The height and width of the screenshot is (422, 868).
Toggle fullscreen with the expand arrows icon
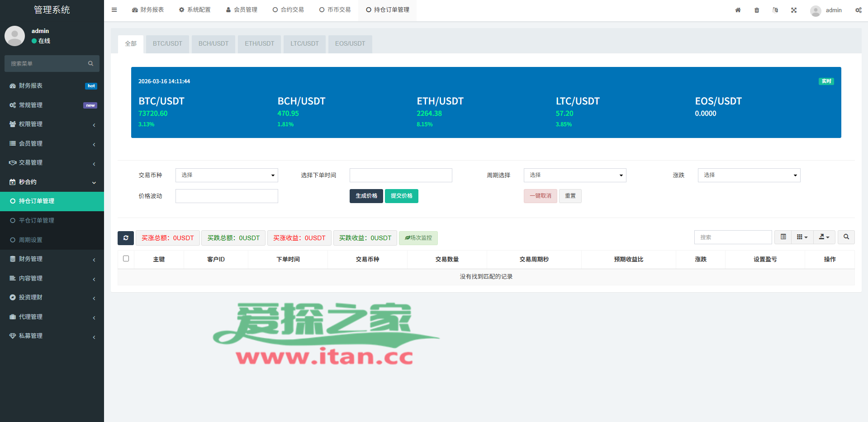794,10
